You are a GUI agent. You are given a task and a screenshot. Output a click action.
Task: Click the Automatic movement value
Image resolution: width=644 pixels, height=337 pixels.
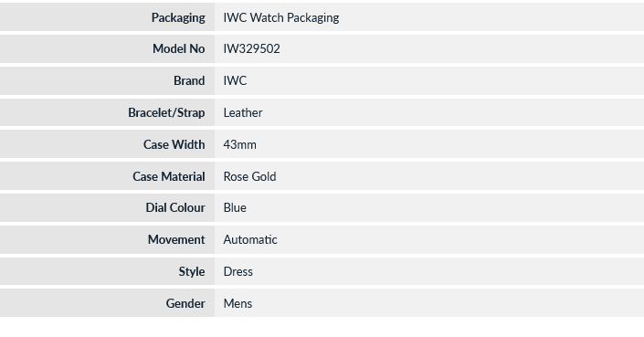pos(250,239)
